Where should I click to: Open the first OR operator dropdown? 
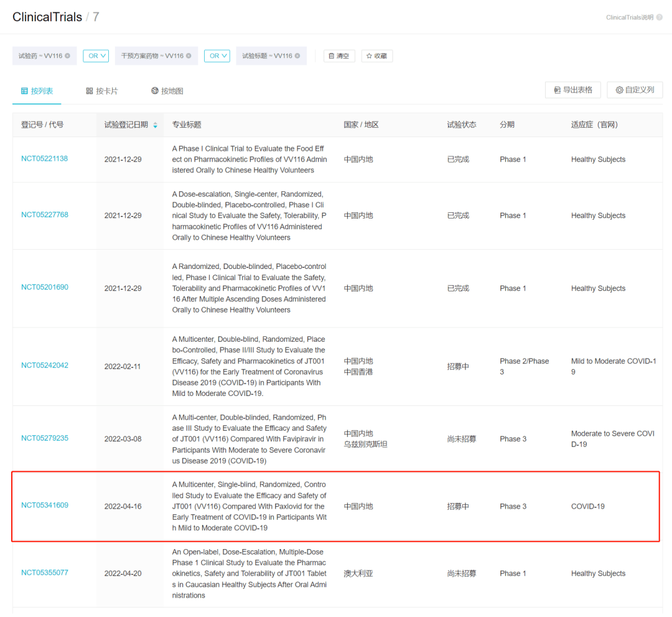point(96,56)
